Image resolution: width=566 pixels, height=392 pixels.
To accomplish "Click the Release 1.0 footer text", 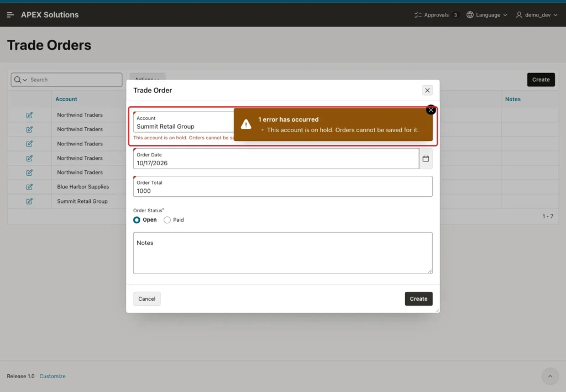I will click(20, 376).
